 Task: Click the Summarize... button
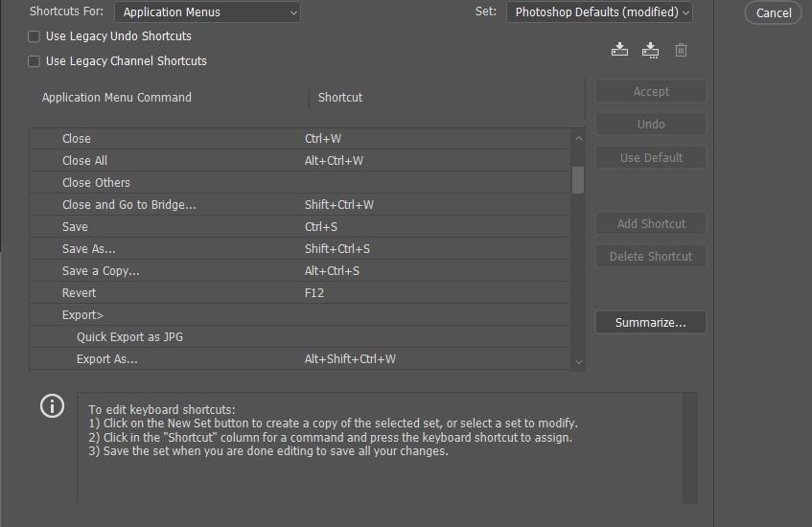tap(650, 323)
